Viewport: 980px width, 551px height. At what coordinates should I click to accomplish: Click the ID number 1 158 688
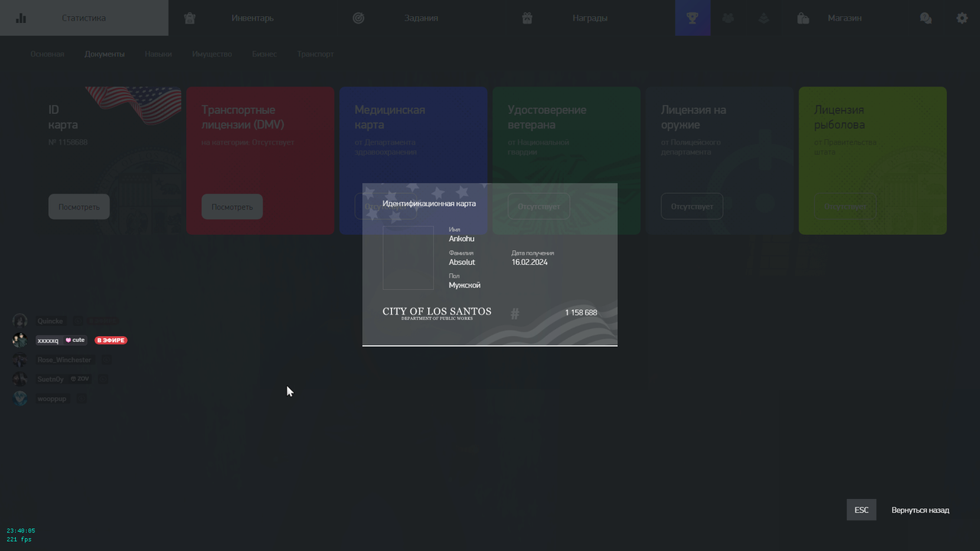coord(581,312)
